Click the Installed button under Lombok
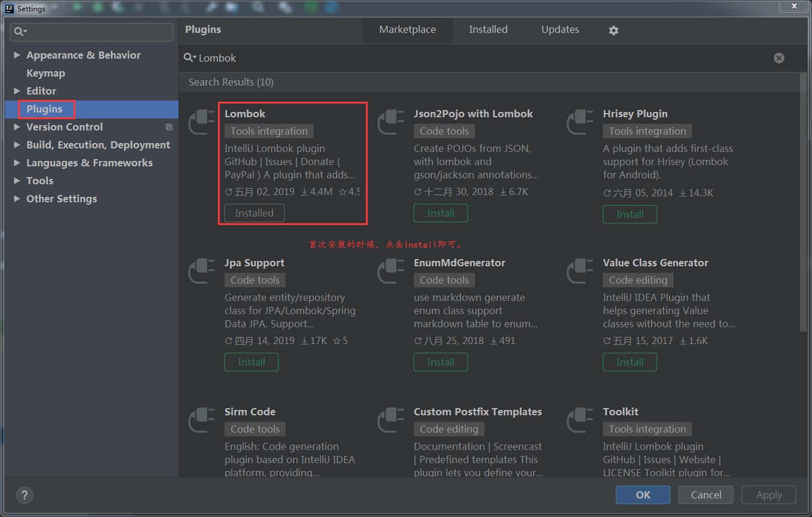 pos(254,213)
